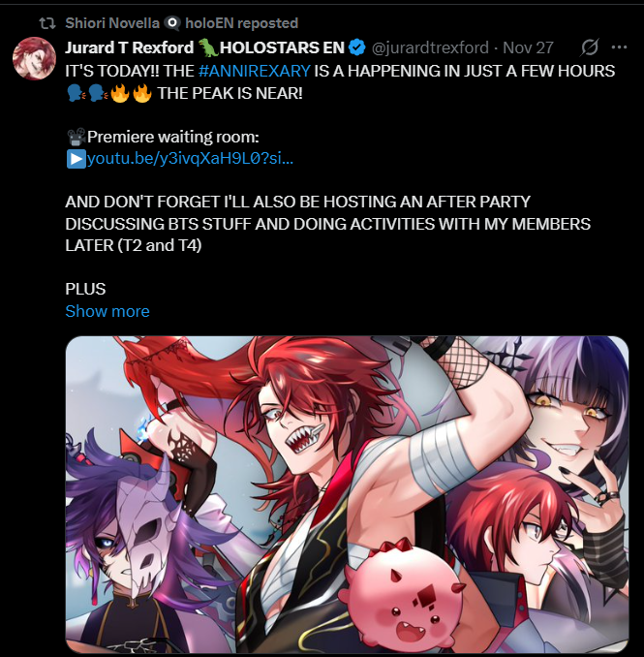
Task: Open the youtu.be premiere waiting room link
Action: coord(190,159)
